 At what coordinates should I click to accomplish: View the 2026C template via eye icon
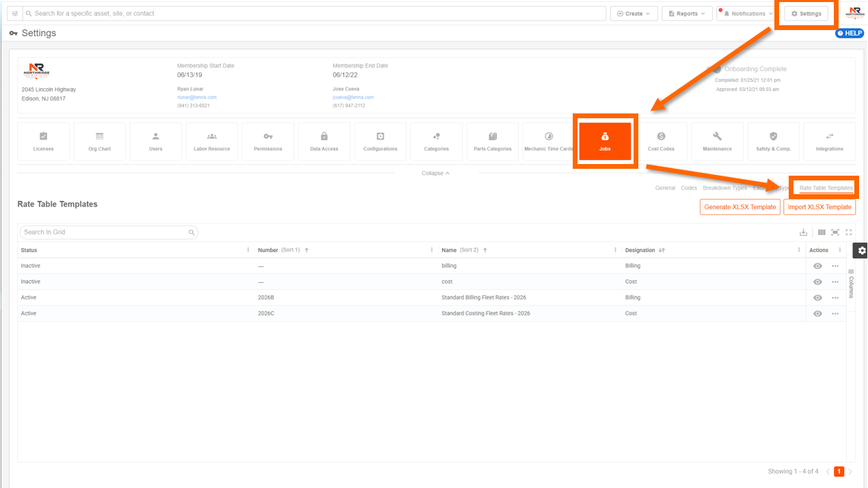[817, 314]
